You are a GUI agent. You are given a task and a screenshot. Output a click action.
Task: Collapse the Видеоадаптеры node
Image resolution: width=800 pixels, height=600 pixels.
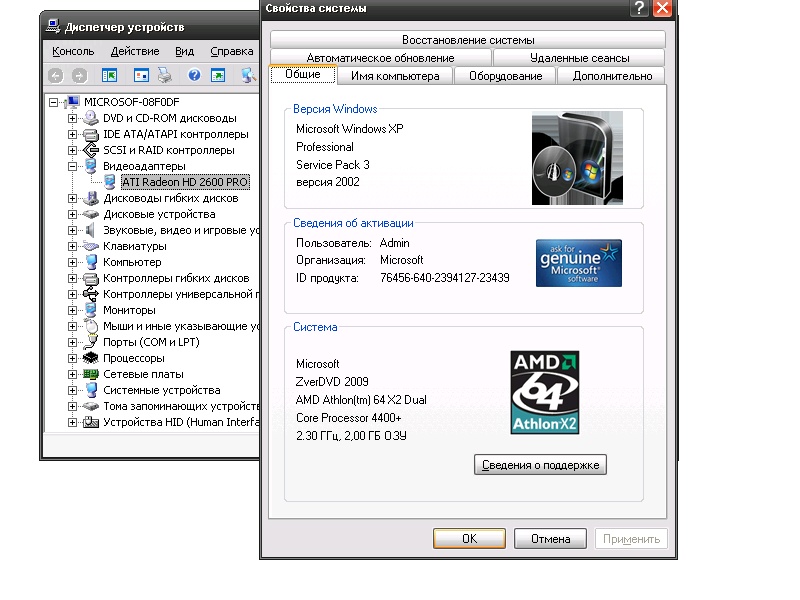click(72, 166)
